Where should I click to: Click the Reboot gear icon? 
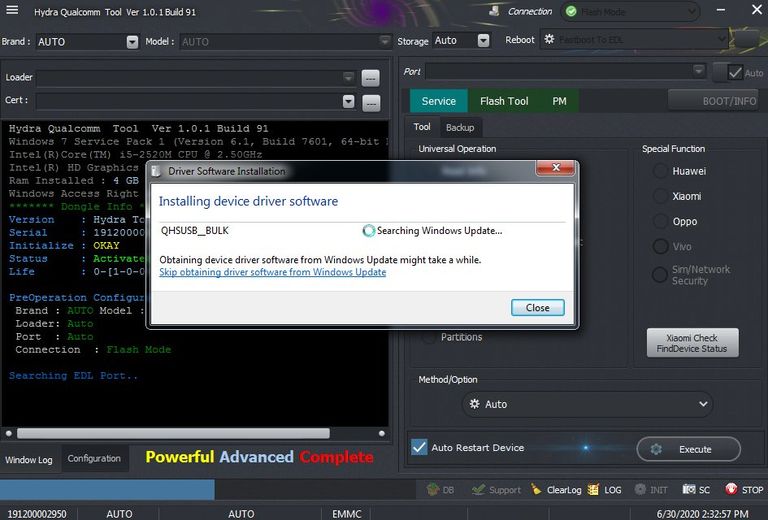coord(550,39)
